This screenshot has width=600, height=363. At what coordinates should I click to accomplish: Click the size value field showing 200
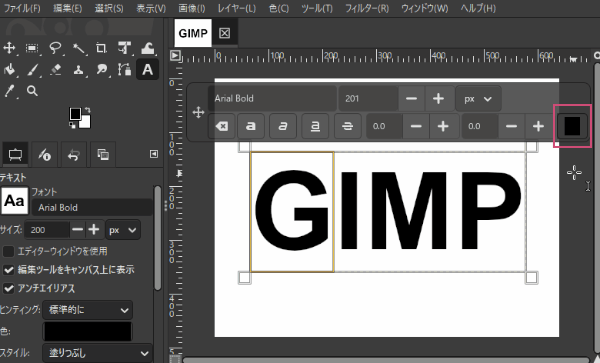click(47, 230)
